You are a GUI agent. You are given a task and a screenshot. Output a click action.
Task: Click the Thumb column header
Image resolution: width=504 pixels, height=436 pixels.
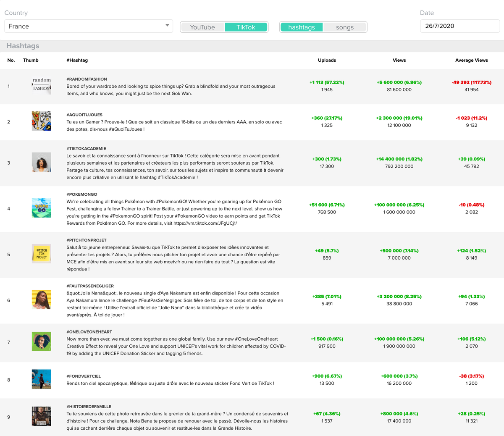31,60
